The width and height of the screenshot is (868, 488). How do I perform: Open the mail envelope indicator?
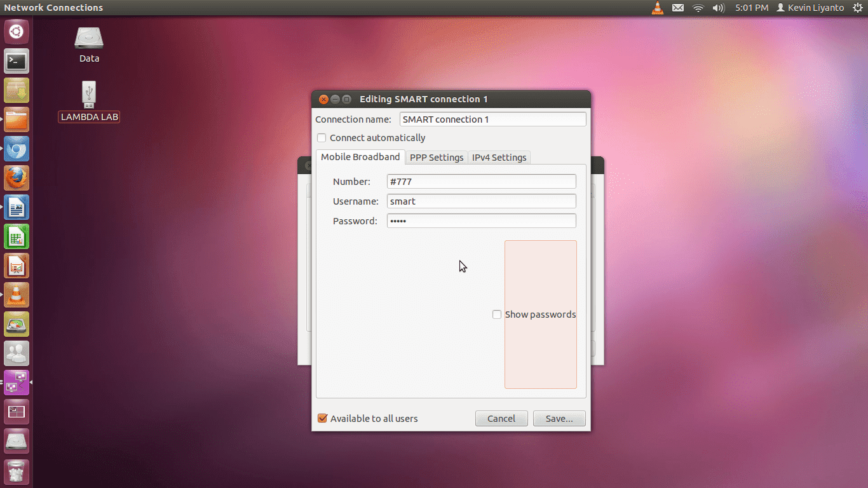678,8
